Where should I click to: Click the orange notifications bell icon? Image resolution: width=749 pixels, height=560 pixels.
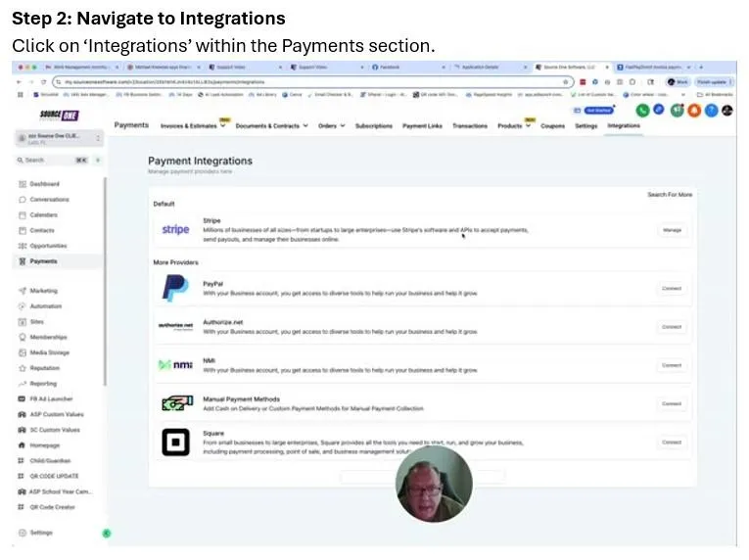[x=694, y=111]
